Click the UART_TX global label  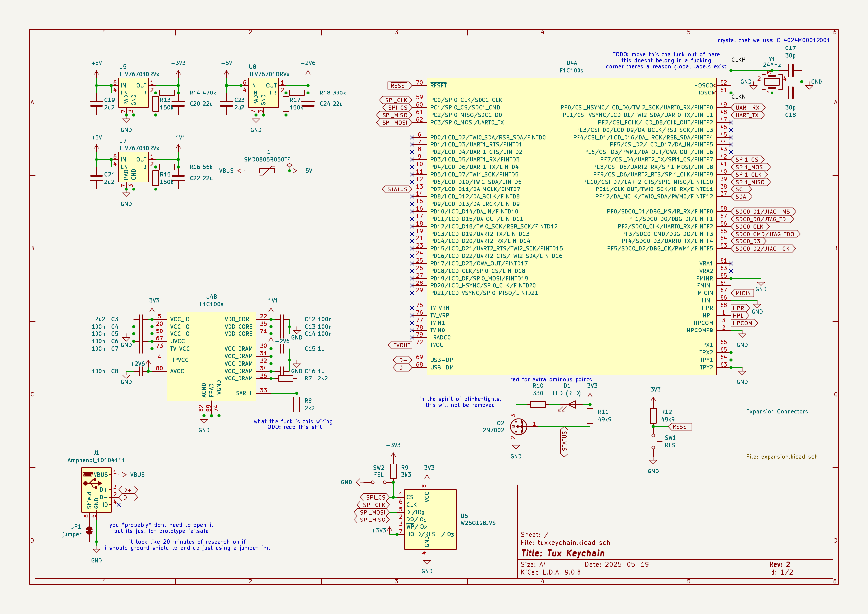click(748, 115)
